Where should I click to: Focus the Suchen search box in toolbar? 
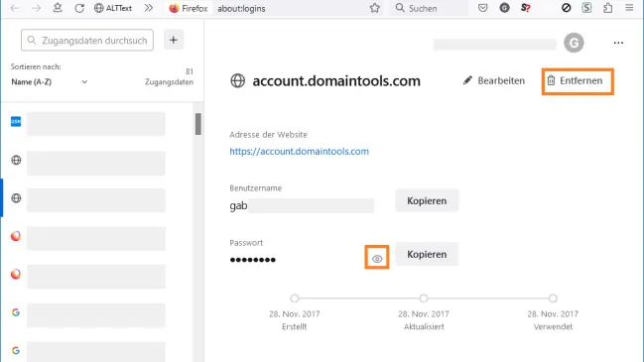tap(430, 8)
